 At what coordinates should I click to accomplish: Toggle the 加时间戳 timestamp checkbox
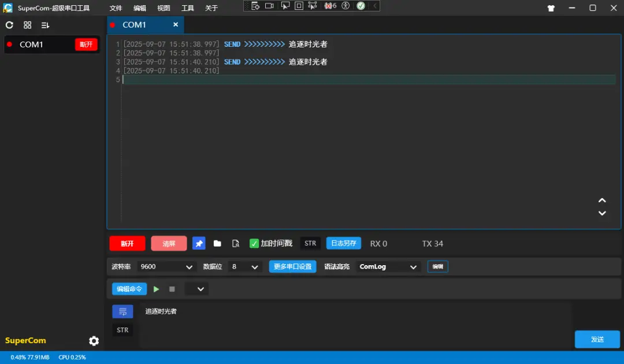coord(254,243)
